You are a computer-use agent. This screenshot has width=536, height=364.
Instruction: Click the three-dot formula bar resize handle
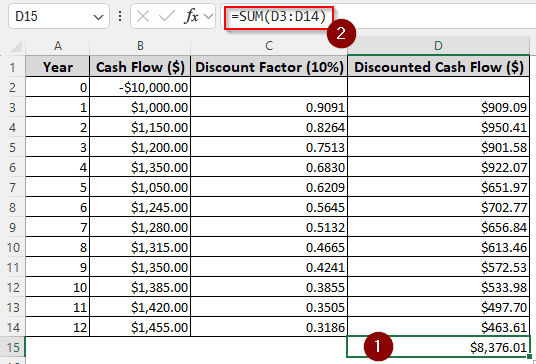coord(120,16)
